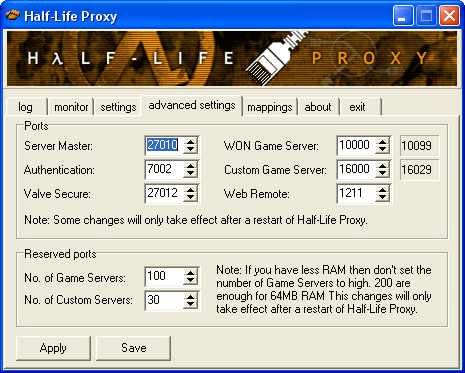Show the about tab

[x=318, y=107]
